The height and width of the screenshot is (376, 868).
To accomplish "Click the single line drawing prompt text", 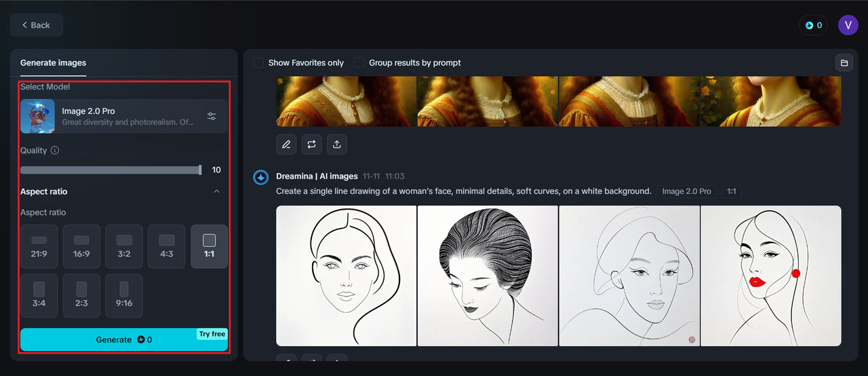I will coord(463,191).
